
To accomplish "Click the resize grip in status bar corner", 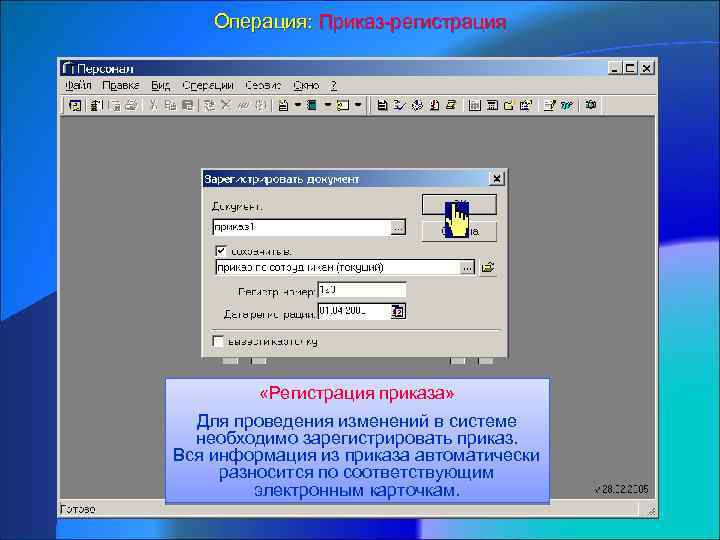I will pos(651,510).
